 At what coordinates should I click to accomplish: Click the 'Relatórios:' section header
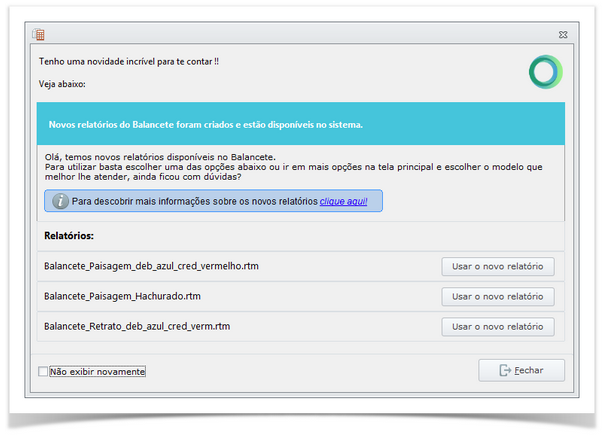[x=68, y=237]
